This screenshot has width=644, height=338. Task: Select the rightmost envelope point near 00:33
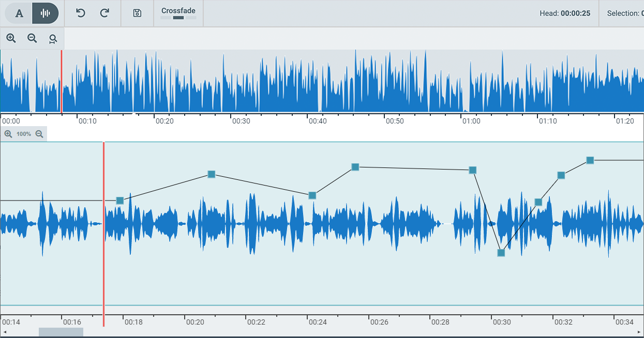pyautogui.click(x=590, y=160)
